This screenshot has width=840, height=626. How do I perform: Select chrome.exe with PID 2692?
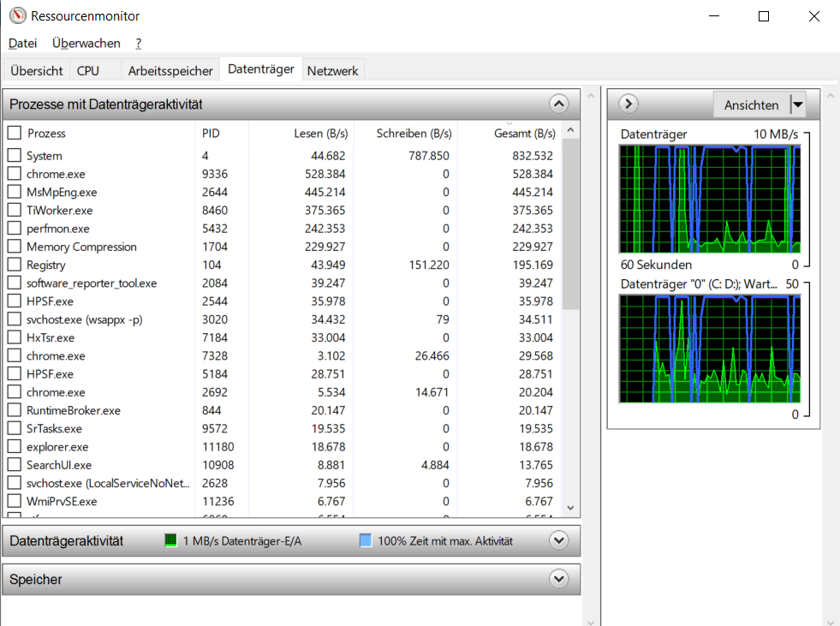point(56,392)
